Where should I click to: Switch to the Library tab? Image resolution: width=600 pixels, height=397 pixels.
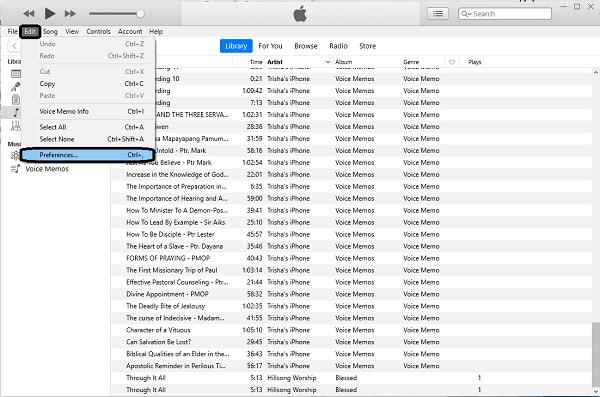236,46
